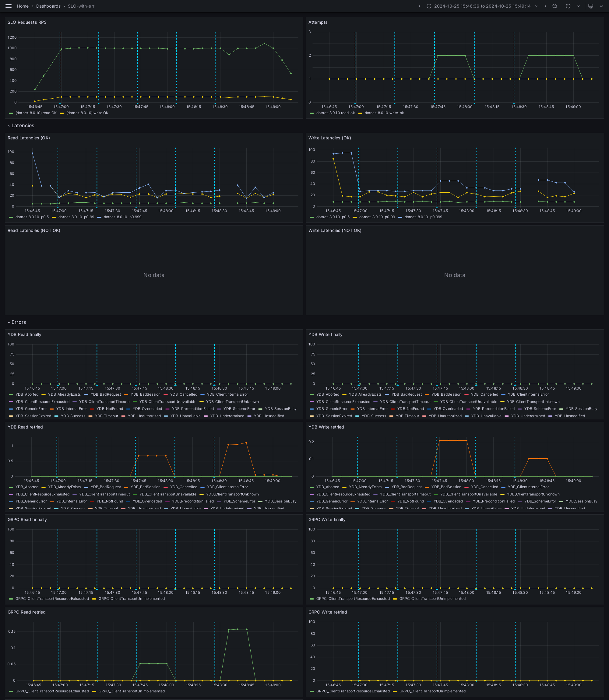This screenshot has width=609, height=700.
Task: Toggle 'dotnet-8.0.10 write-ok' series in Attempts legend
Action: 384,113
